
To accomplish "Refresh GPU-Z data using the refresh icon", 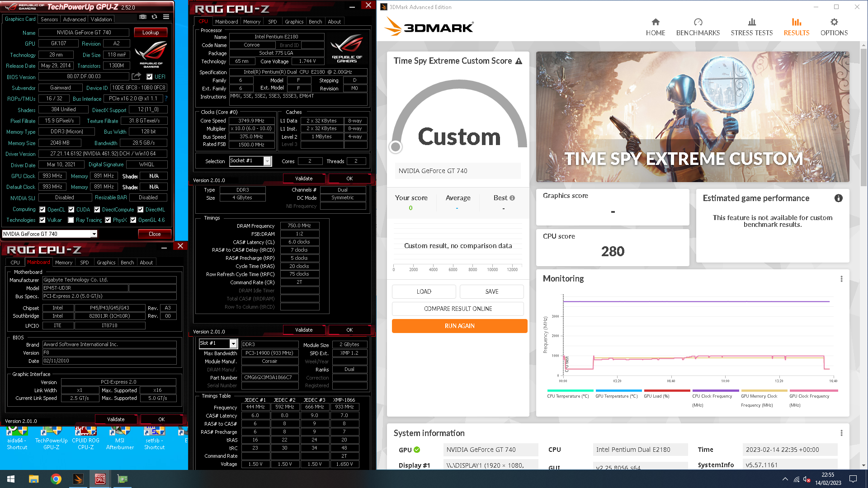I will click(155, 17).
